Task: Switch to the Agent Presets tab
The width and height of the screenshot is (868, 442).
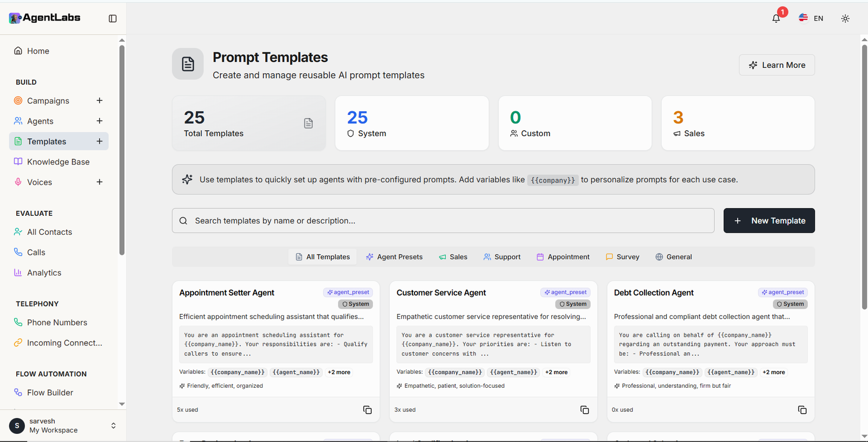Action: (x=394, y=257)
